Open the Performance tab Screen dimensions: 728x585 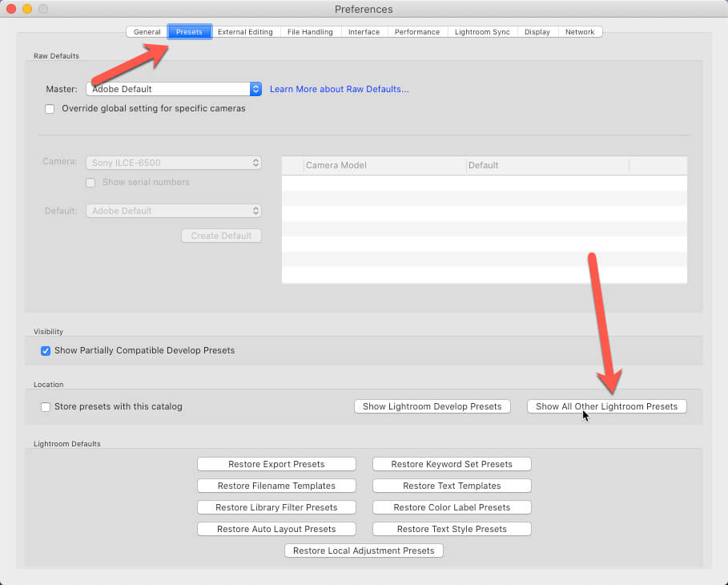point(416,32)
